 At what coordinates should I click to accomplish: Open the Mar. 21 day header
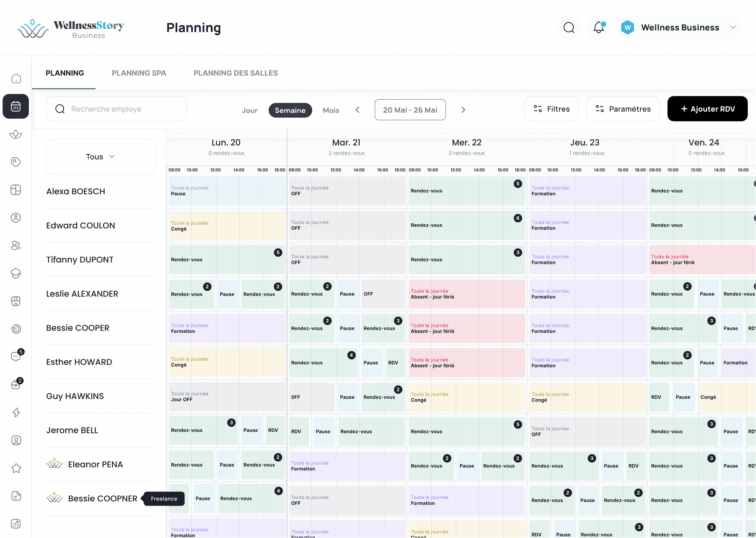click(346, 147)
